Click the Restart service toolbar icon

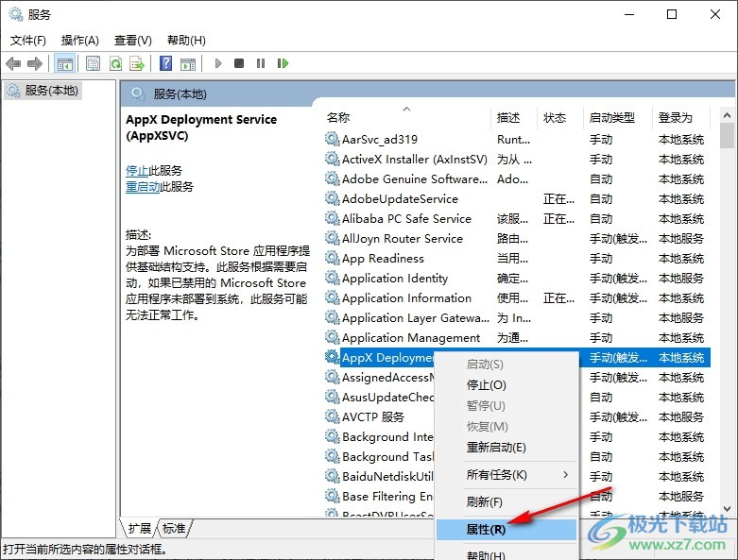(283, 63)
